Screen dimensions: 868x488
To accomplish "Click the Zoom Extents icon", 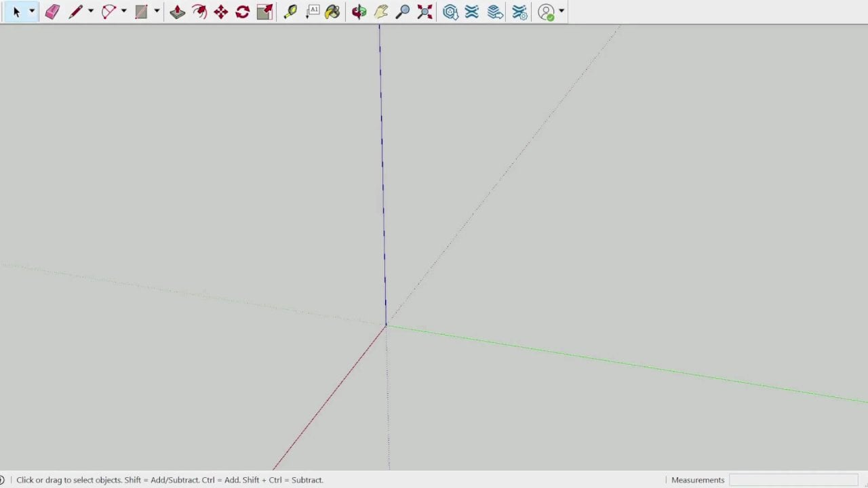I will (x=425, y=12).
